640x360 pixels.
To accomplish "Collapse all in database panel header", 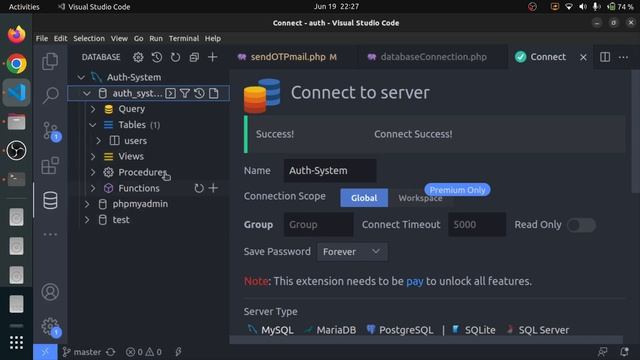I will pos(194,57).
